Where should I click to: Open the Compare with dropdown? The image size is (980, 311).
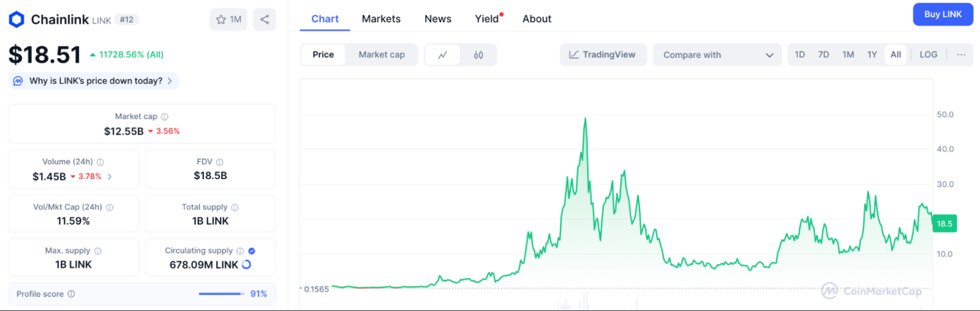pos(717,55)
